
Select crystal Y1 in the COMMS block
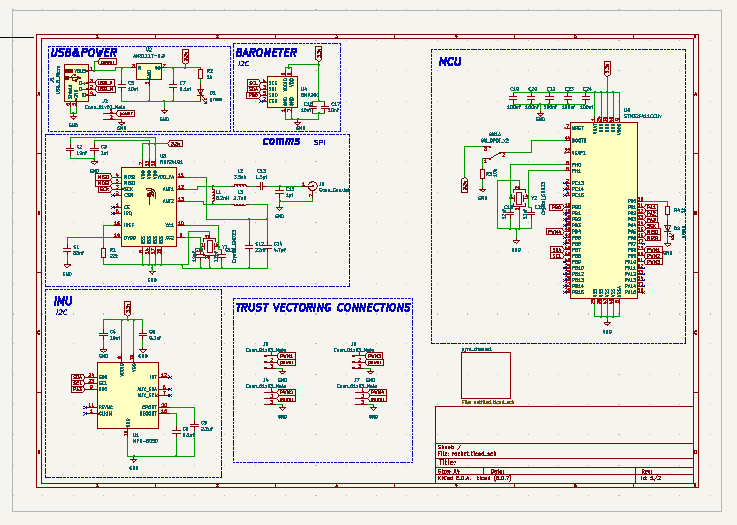209,246
